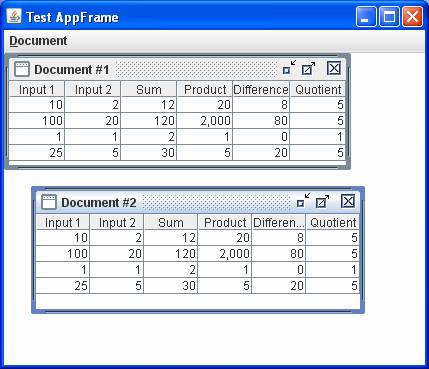Select Input 2 cell 20 in Document #2
Viewport: 429px width, 369px height.
tap(117, 254)
